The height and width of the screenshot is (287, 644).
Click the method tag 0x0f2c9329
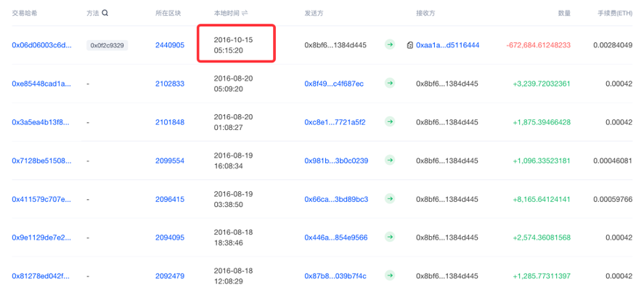107,45
